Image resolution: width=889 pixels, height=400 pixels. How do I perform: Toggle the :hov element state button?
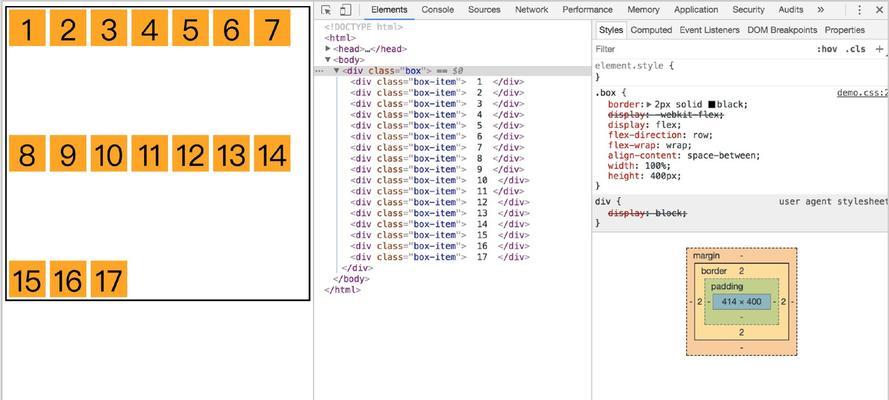(x=827, y=49)
